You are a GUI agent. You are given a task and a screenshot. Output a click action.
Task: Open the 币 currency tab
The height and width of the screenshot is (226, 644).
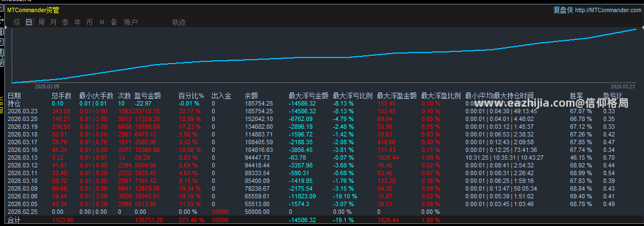pos(89,22)
